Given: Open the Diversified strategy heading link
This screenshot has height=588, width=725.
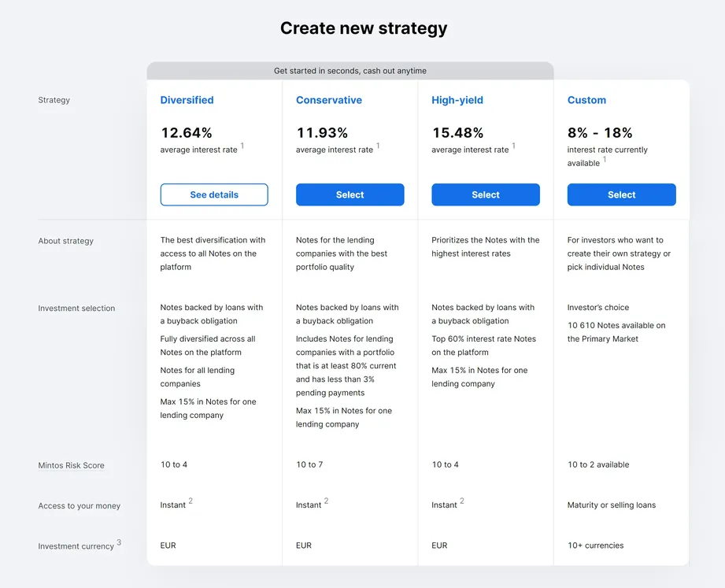Looking at the screenshot, I should [x=187, y=100].
